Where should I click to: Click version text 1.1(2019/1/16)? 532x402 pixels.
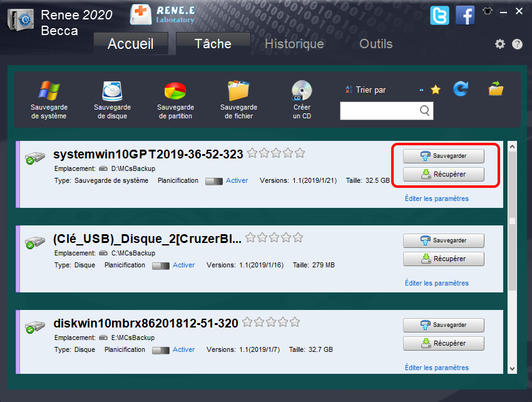pos(261,265)
